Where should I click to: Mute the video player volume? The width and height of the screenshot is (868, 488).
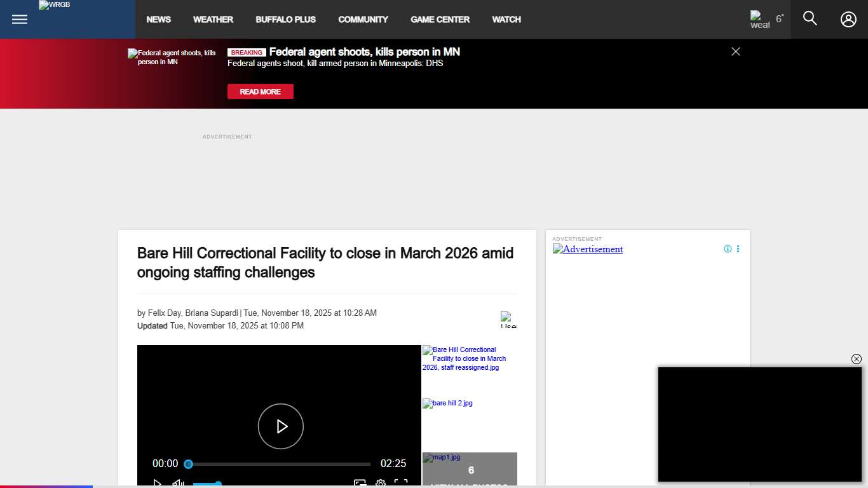(x=178, y=483)
